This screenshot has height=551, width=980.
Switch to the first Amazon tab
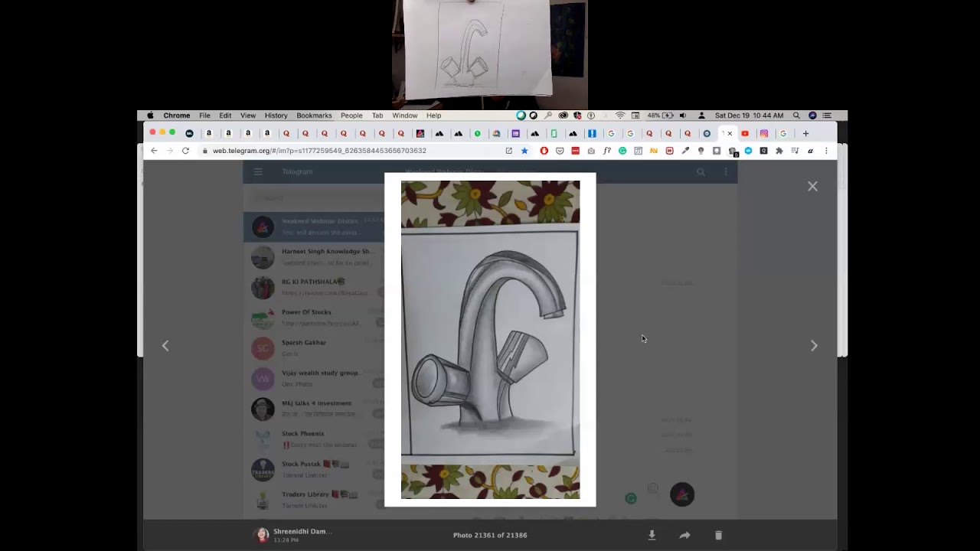pos(208,133)
